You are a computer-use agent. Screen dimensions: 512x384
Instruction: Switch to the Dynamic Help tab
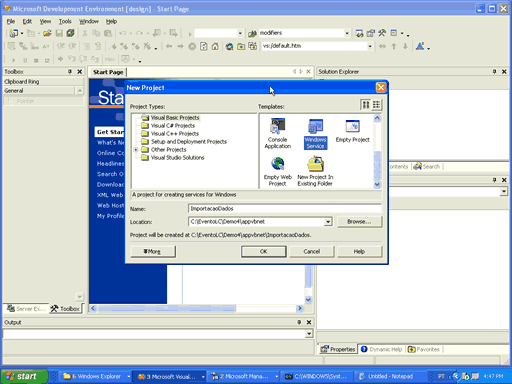(382, 349)
